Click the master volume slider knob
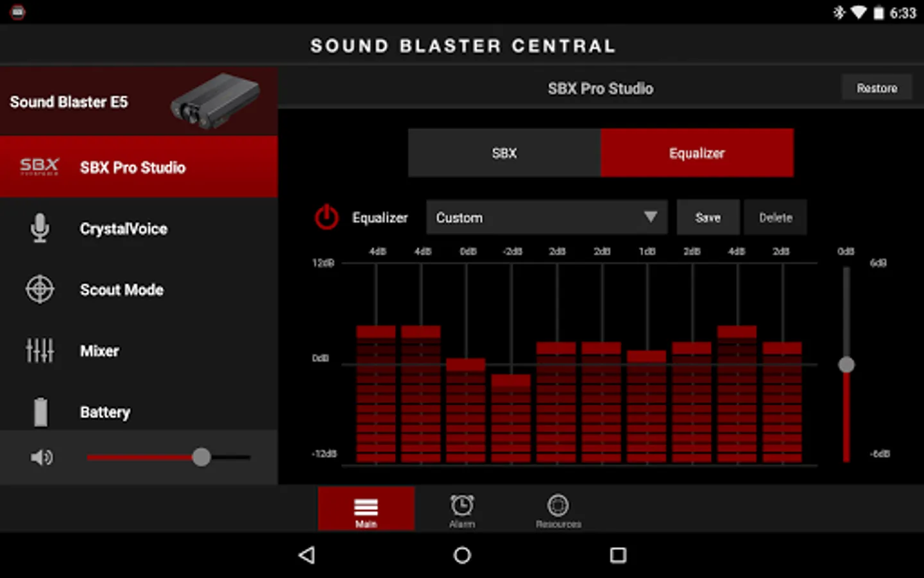Screen dimensions: 924x578 point(201,457)
